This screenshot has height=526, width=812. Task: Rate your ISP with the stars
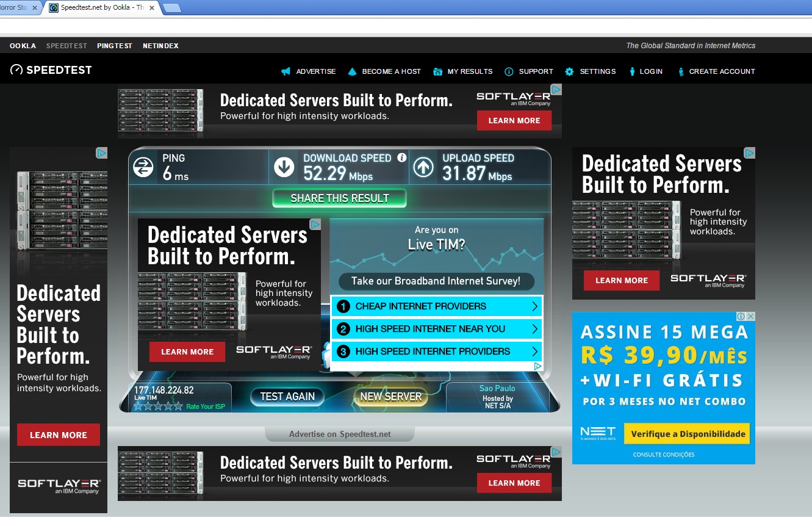[x=159, y=406]
